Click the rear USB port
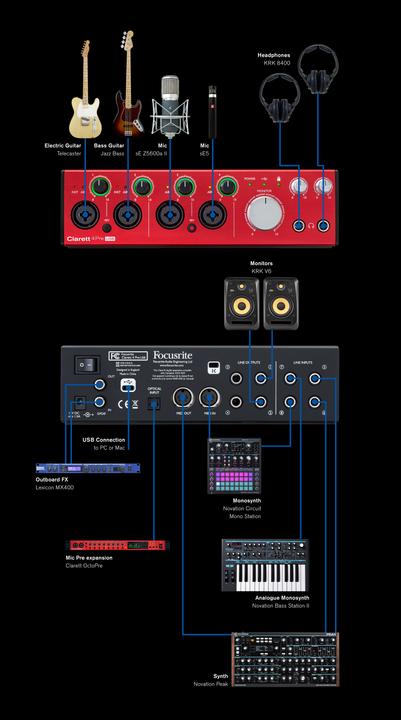This screenshot has height=720, width=401. tap(129, 386)
